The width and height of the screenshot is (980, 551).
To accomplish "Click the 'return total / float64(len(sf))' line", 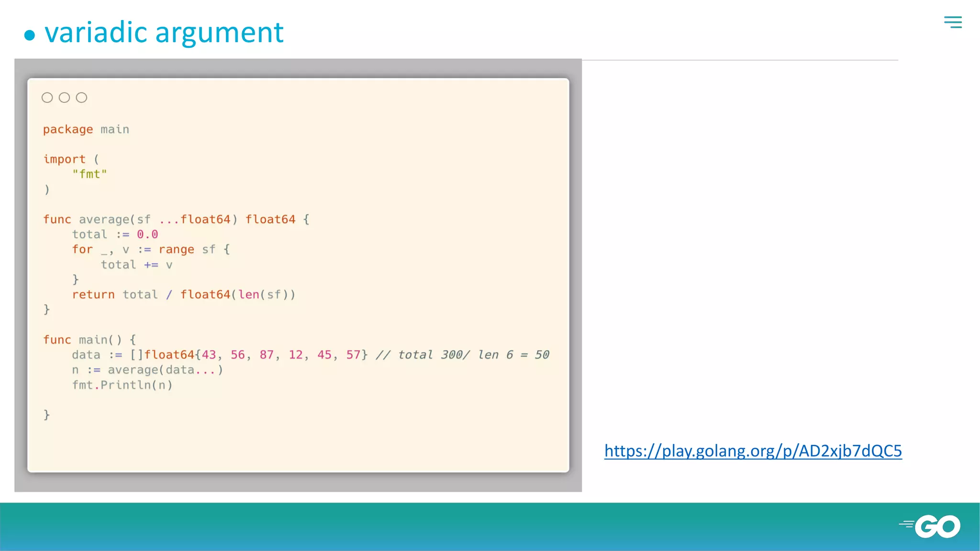I will tap(184, 295).
